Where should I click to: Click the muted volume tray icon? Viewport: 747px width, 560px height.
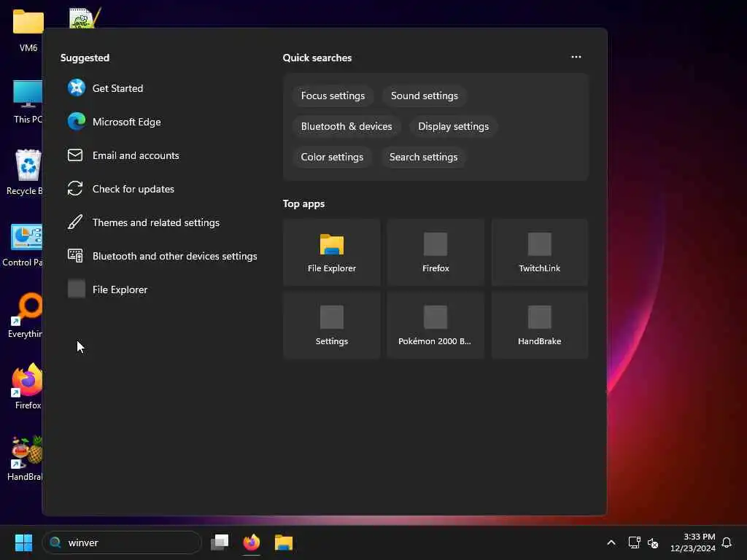click(653, 542)
